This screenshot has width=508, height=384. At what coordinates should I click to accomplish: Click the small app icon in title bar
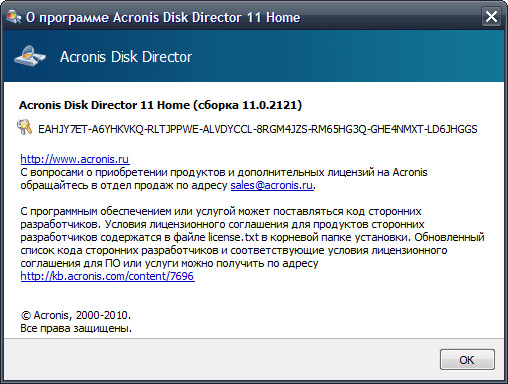coord(13,16)
